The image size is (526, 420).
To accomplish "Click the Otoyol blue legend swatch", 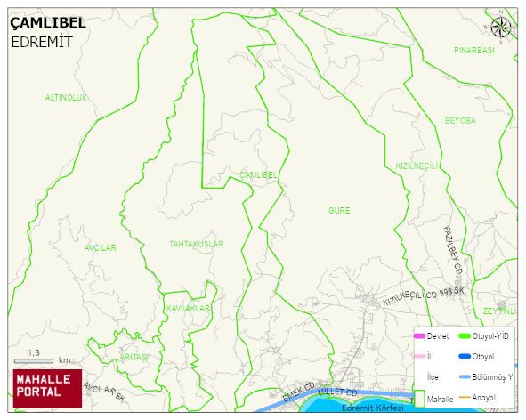I will pyautogui.click(x=465, y=356).
